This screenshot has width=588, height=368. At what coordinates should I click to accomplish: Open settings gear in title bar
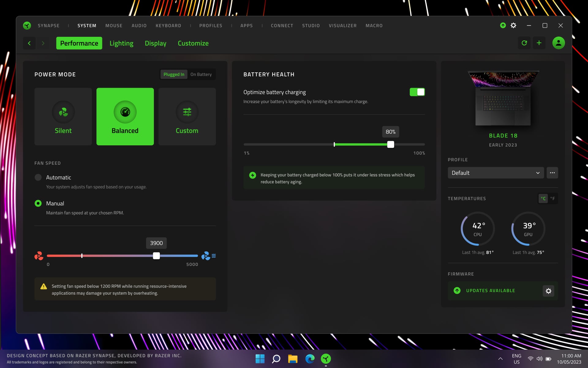tap(514, 25)
